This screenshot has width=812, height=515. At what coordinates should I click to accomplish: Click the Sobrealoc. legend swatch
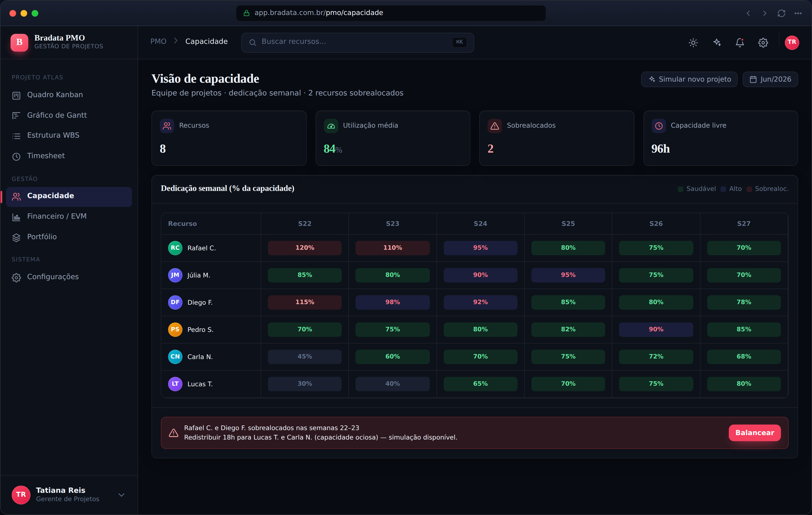pos(749,189)
